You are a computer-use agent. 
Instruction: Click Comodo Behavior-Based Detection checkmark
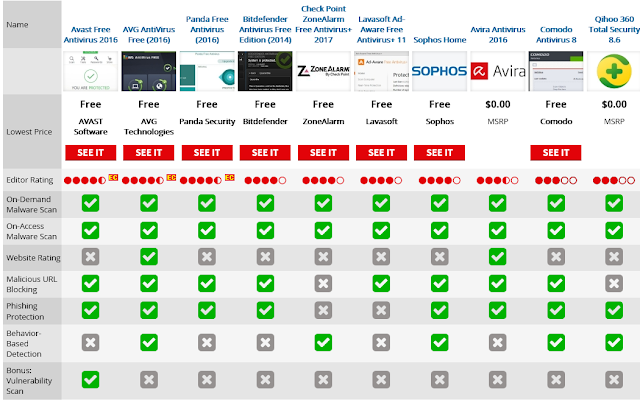point(556,342)
